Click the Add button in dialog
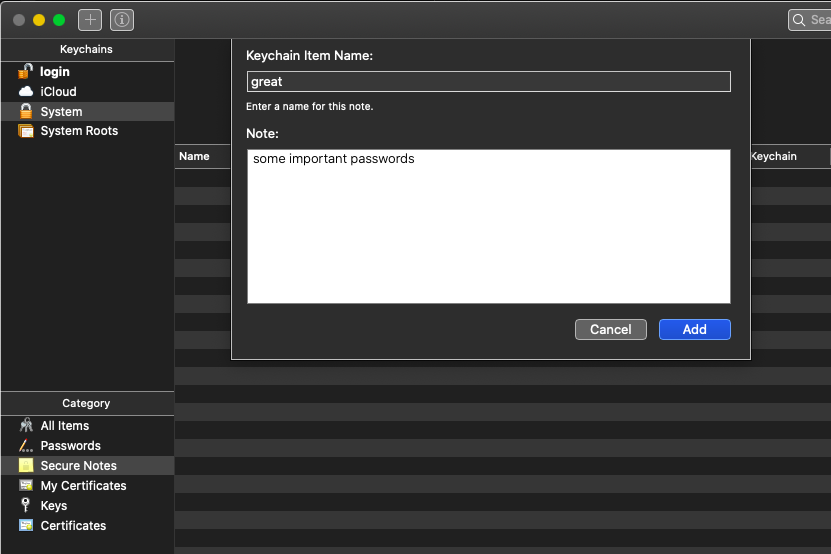 coord(694,329)
